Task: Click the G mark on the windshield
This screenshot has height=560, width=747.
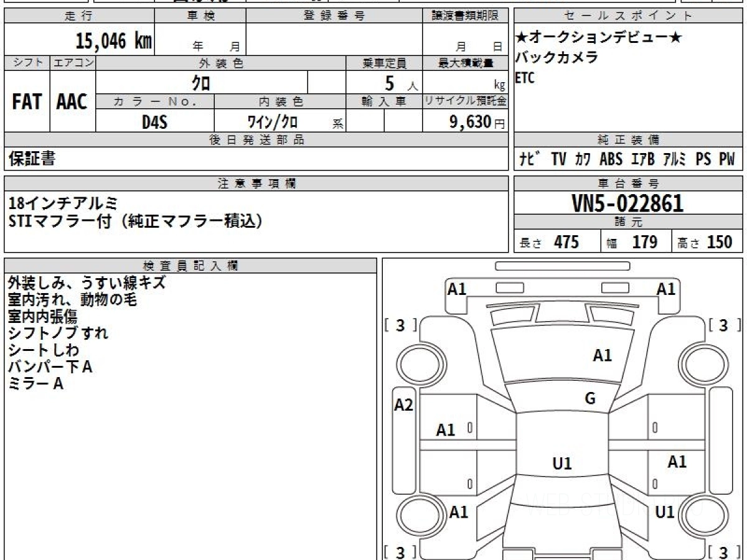Action: [590, 399]
